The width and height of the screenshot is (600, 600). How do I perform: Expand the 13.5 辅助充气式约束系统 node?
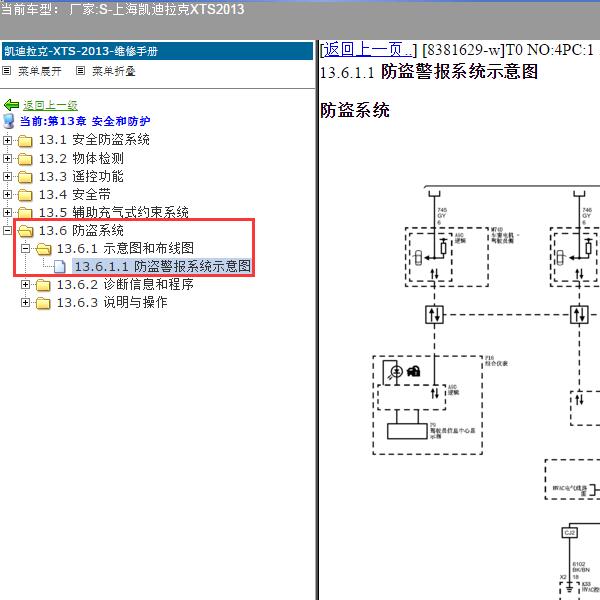point(7,212)
